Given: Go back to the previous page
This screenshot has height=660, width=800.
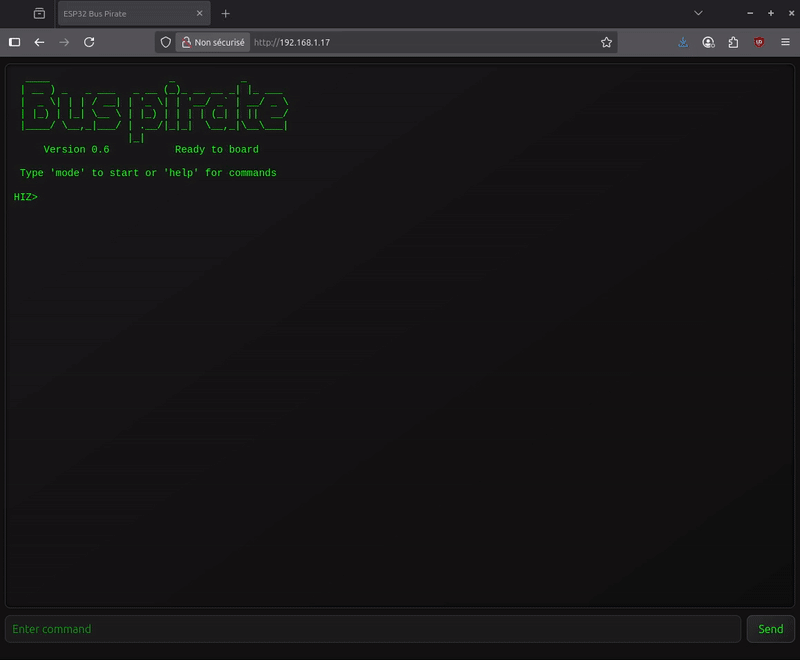Looking at the screenshot, I should (39, 43).
